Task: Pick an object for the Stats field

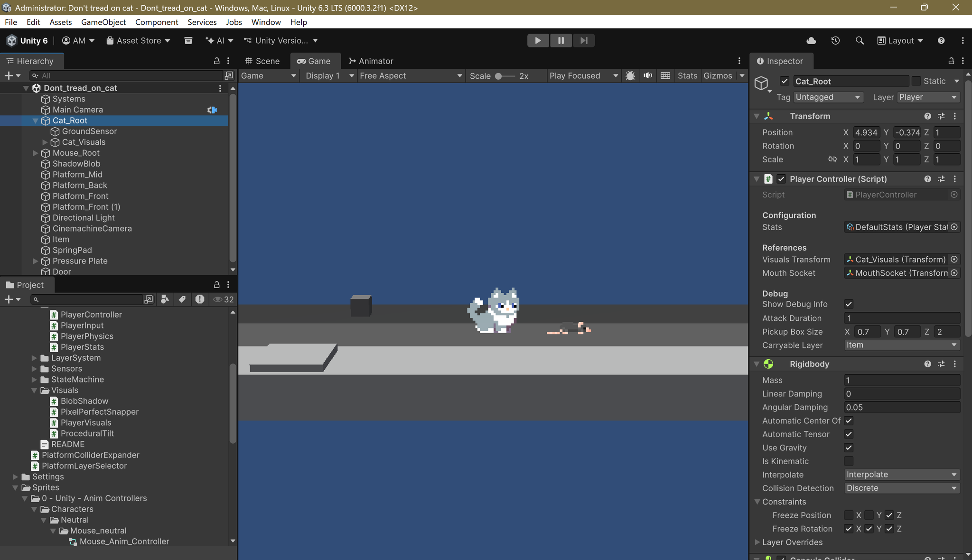Action: pyautogui.click(x=954, y=227)
